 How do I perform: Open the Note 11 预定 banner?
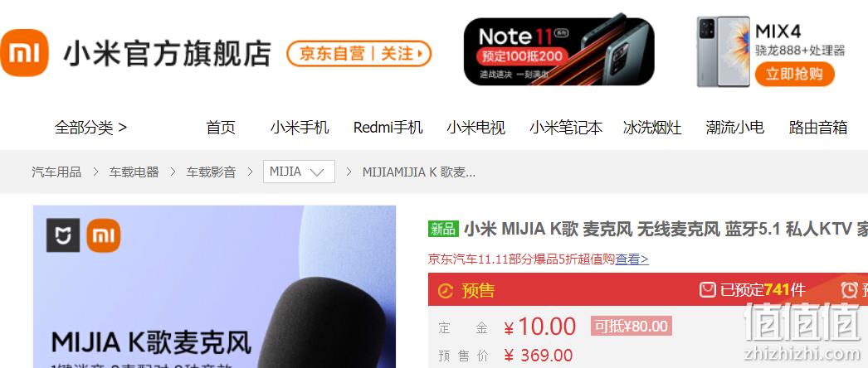[x=559, y=51]
